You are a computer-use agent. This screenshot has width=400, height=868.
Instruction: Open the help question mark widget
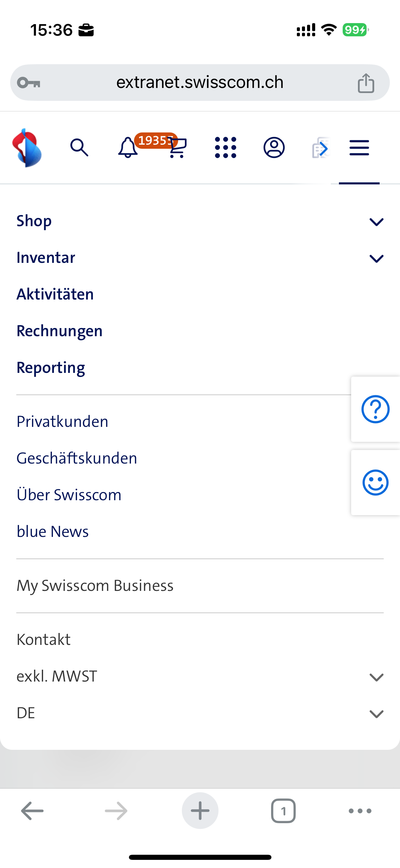[x=375, y=409]
